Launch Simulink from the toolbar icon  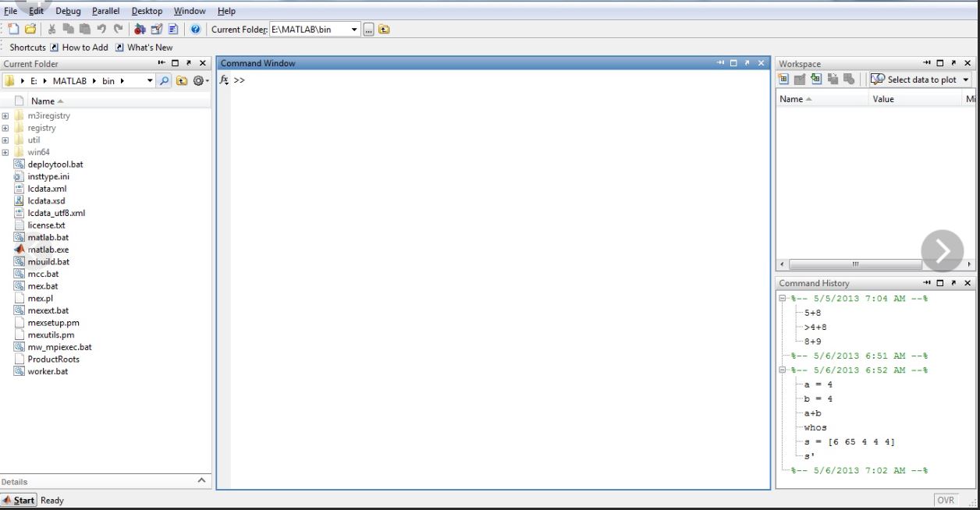[x=140, y=30]
